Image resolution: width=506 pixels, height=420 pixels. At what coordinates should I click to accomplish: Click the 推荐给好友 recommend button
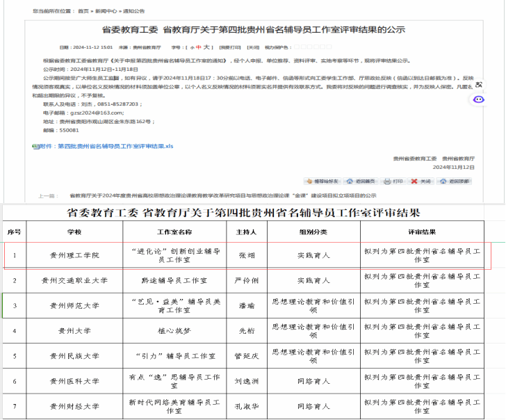(323, 181)
